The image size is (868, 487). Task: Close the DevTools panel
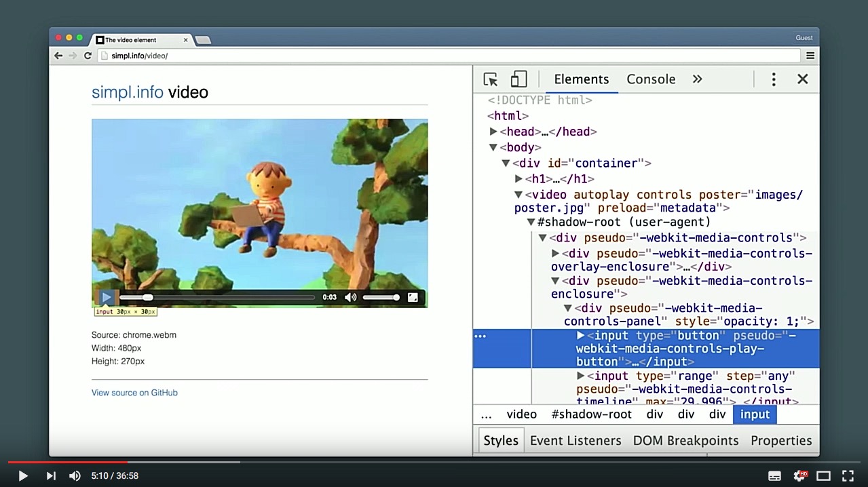point(802,79)
